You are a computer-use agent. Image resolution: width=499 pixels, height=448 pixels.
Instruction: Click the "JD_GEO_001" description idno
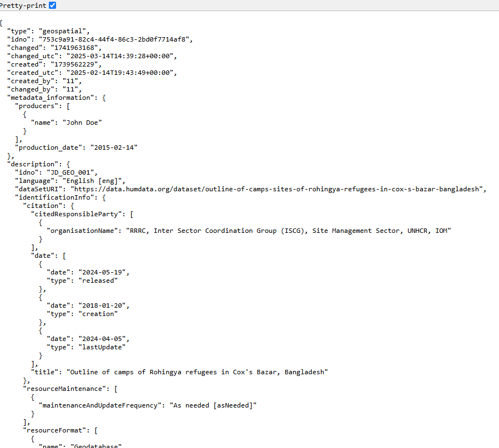72,172
